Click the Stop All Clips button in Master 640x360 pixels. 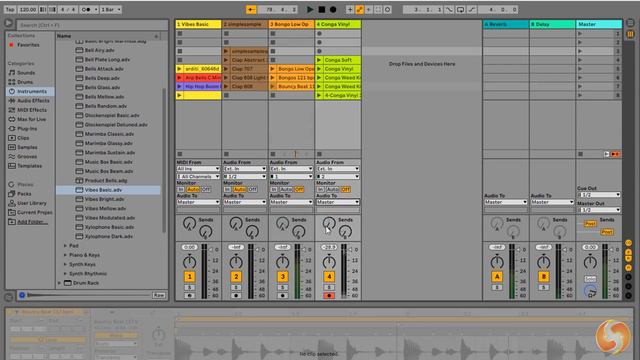[x=580, y=154]
